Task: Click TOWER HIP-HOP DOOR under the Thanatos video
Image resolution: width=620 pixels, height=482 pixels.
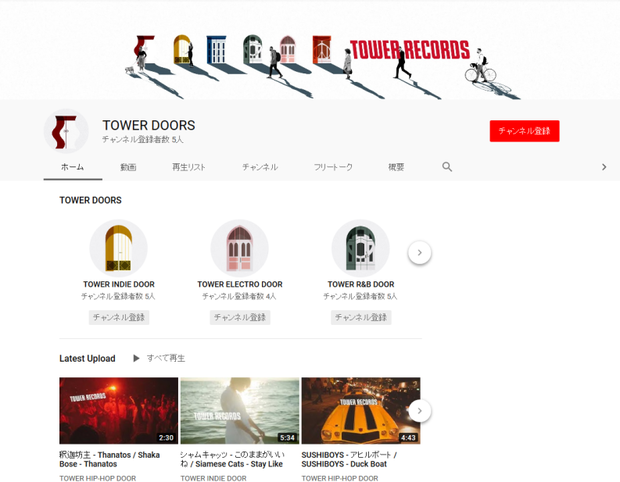Action: click(98, 478)
